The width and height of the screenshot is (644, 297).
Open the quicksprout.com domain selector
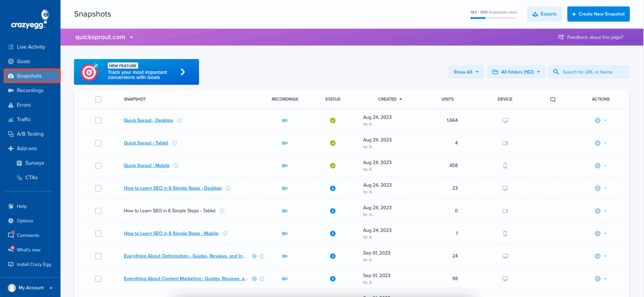click(x=104, y=37)
